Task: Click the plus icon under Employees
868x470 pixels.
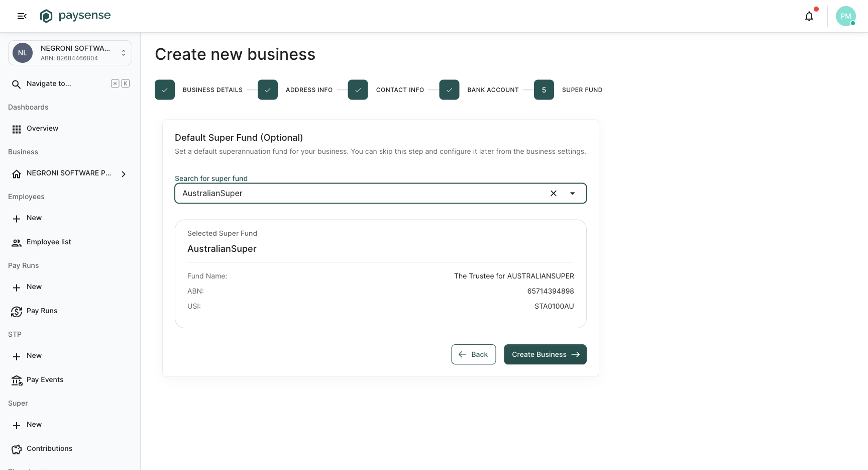Action: pos(17,219)
